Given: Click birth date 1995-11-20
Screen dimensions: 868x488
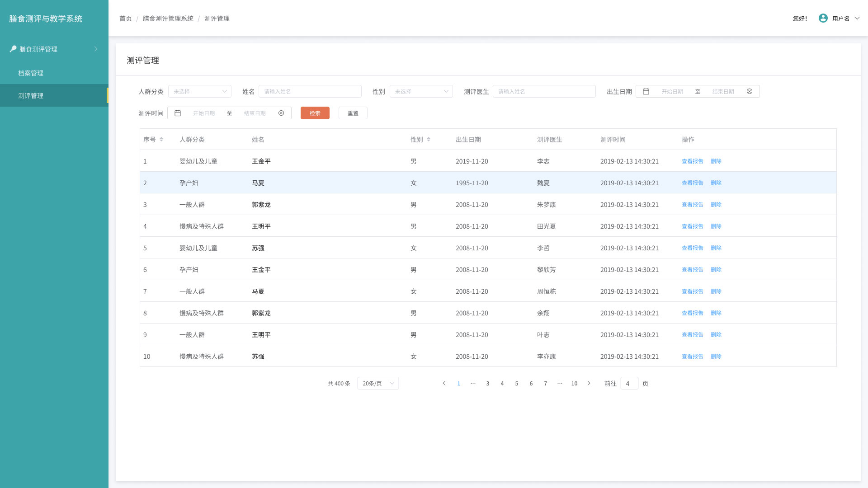Looking at the screenshot, I should point(472,183).
